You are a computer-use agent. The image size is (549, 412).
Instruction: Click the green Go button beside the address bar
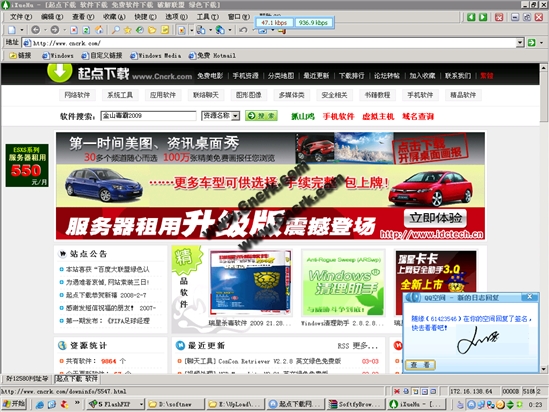[x=531, y=43]
